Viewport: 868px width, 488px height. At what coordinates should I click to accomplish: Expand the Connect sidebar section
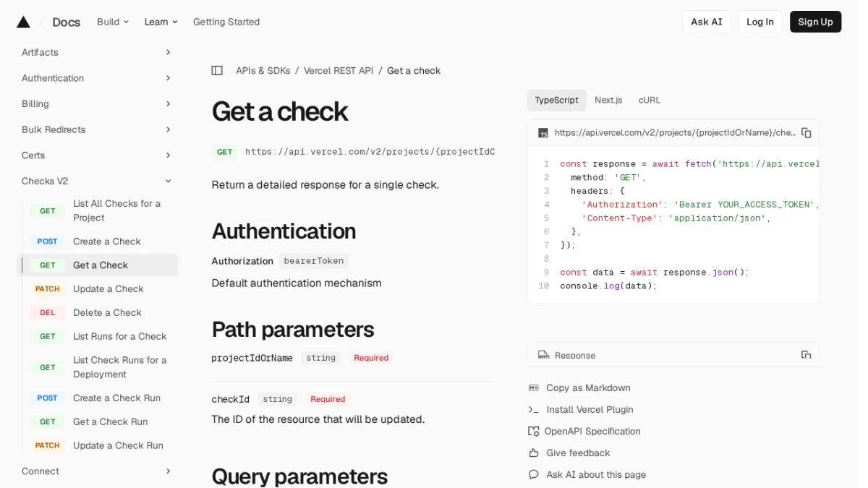click(168, 471)
